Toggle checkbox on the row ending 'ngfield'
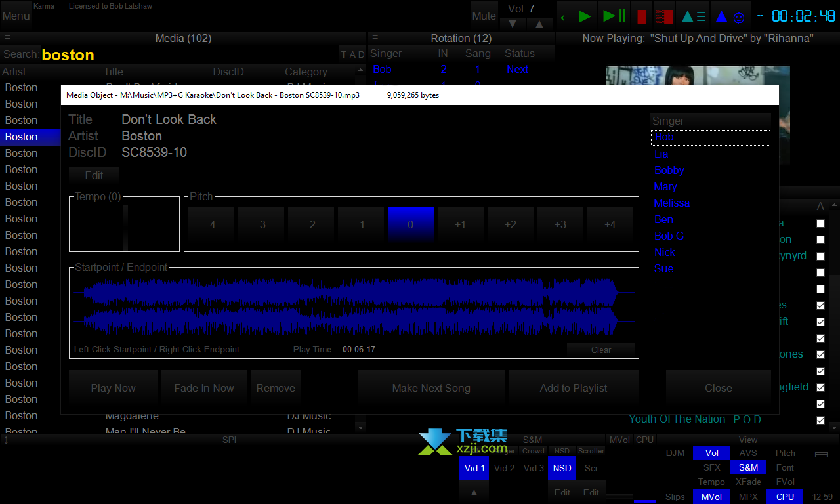840x504 pixels. pos(820,387)
